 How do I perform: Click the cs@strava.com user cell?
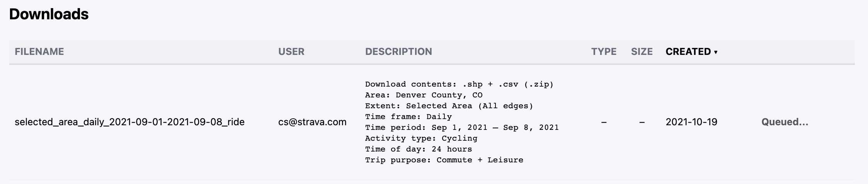[312, 122]
